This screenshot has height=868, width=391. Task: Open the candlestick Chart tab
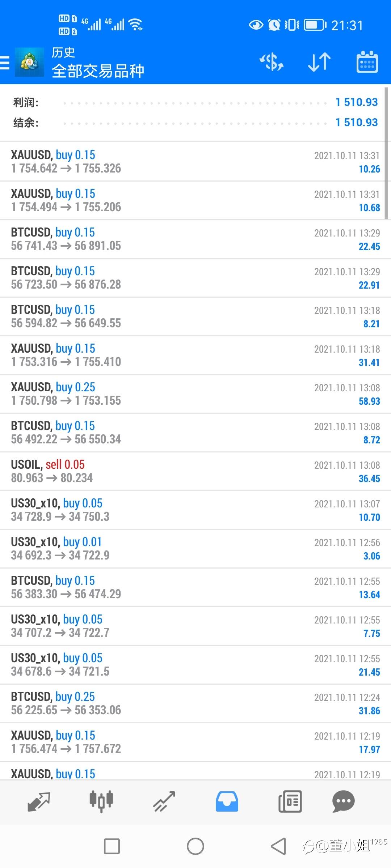[101, 801]
